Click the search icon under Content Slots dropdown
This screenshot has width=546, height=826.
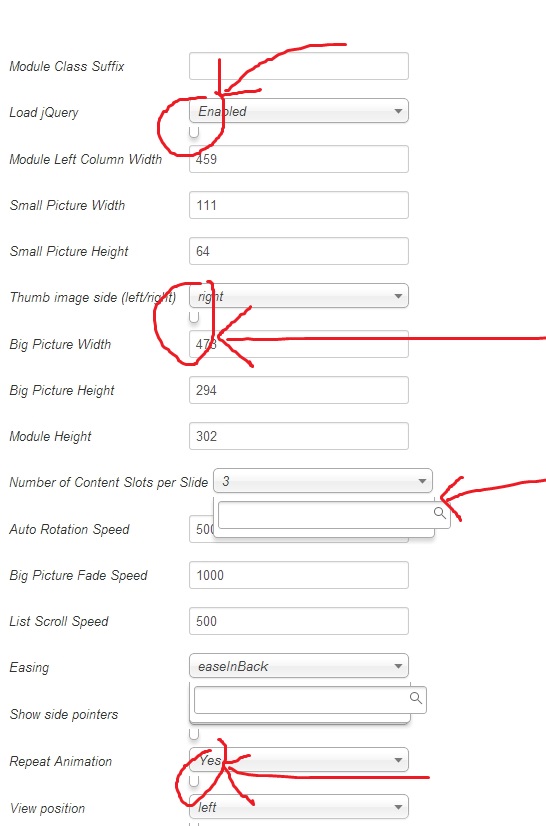440,513
